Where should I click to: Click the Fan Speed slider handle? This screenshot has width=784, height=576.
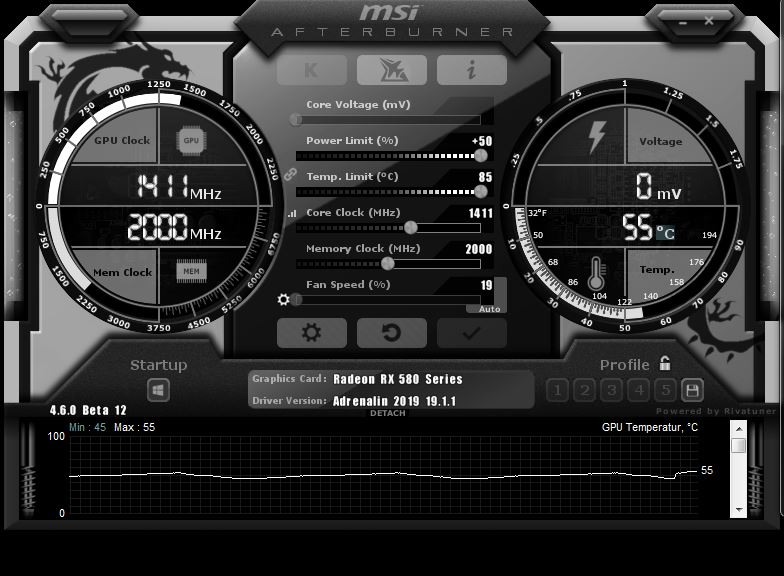tap(296, 300)
